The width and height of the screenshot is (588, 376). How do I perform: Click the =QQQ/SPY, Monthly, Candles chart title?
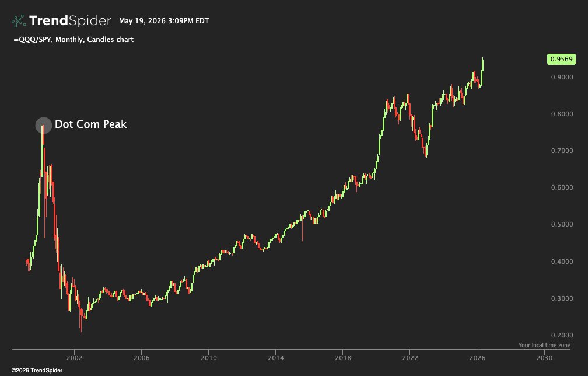pyautogui.click(x=73, y=39)
